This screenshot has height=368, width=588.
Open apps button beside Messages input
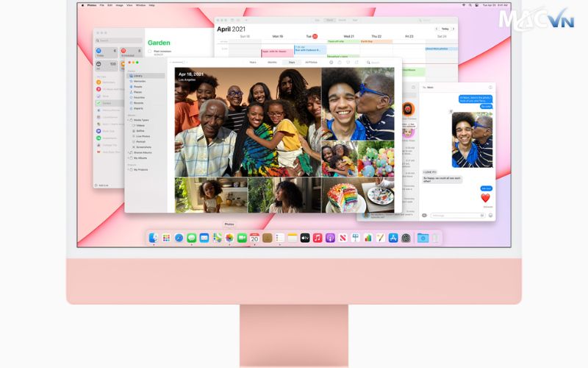pos(425,215)
